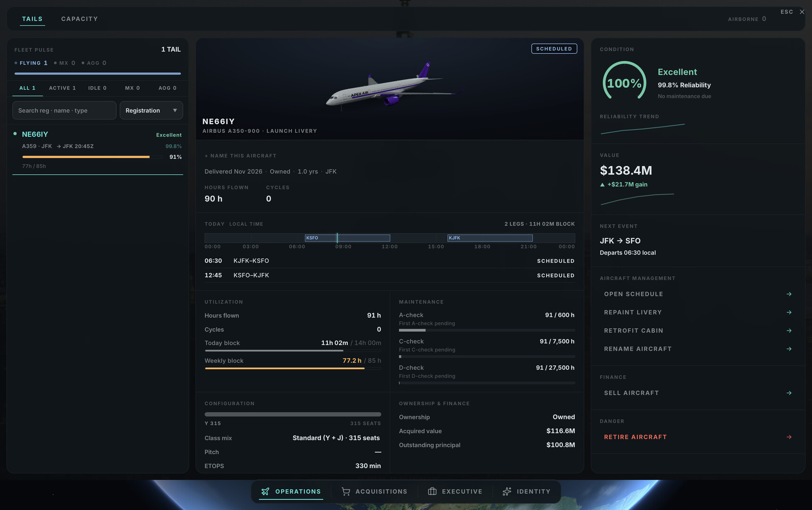Click the + Name This Aircraft link
This screenshot has width=812, height=510.
pyautogui.click(x=241, y=156)
